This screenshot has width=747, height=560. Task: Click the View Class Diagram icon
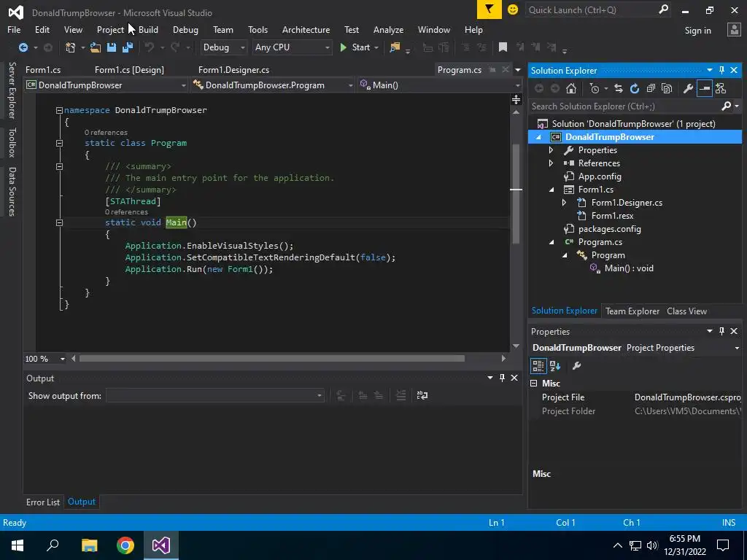(721, 88)
